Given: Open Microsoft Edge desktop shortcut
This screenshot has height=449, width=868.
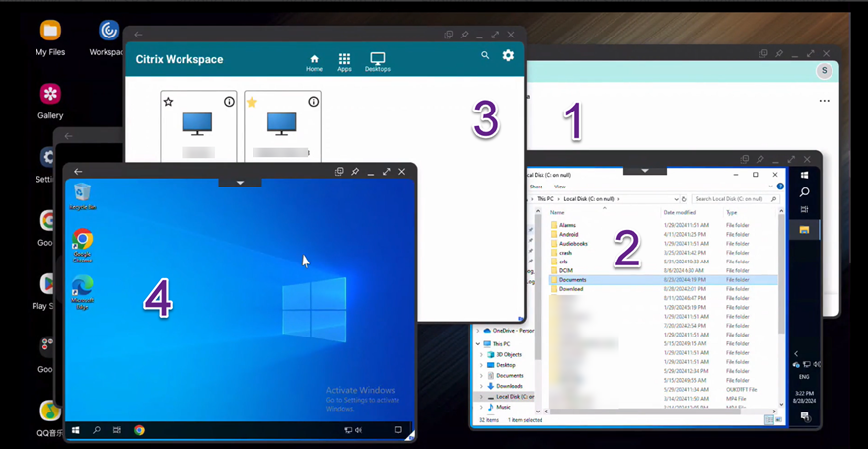Looking at the screenshot, I should [83, 293].
